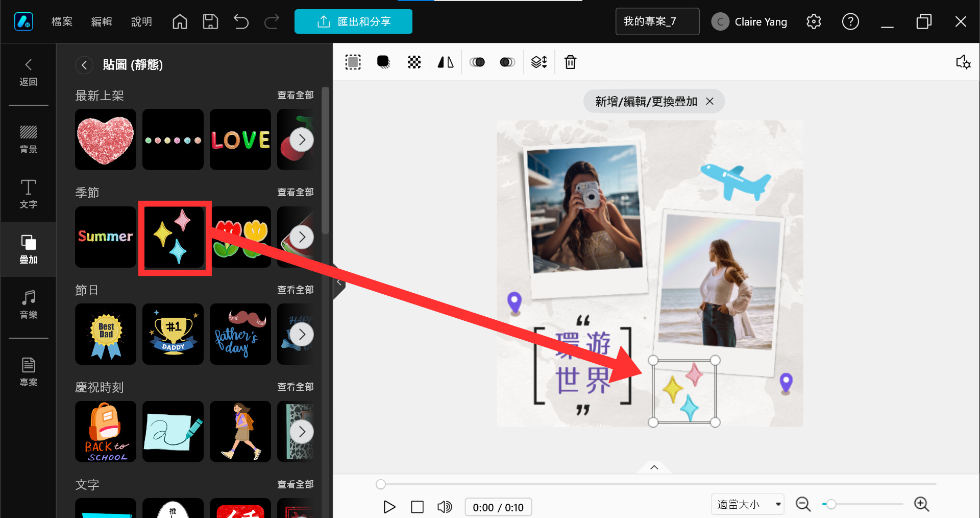The image size is (980, 518).
Task: Select the glitter heart sticker
Action: click(x=106, y=139)
